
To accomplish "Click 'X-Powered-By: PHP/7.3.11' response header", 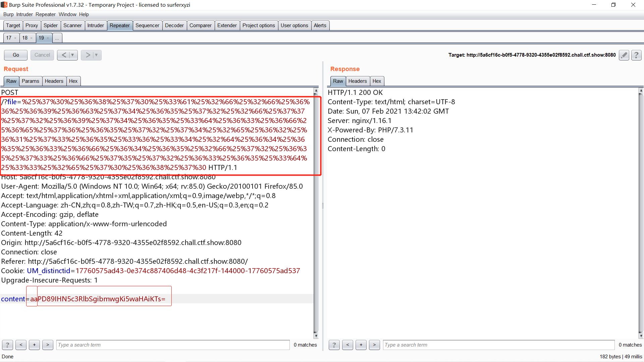I will 371,130.
